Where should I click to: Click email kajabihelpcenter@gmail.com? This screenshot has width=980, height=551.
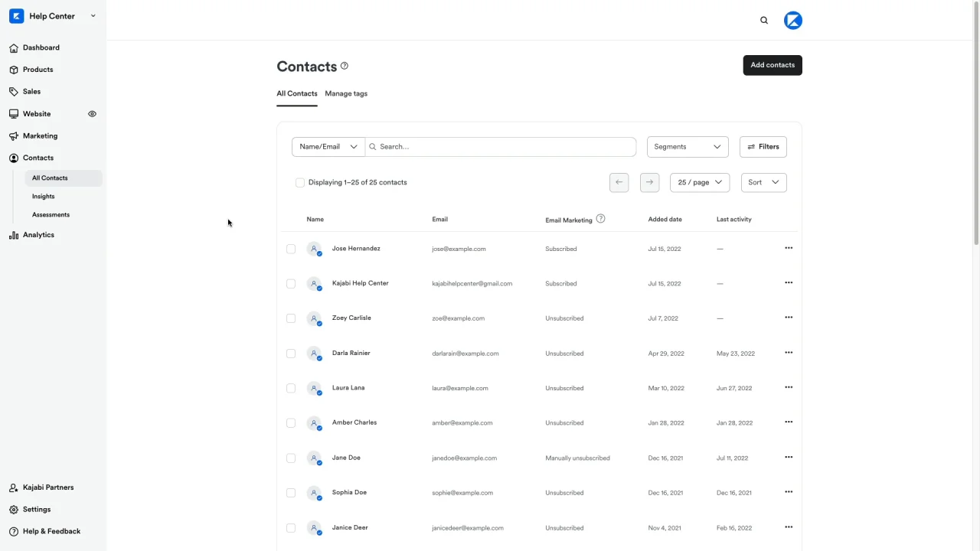[472, 284]
